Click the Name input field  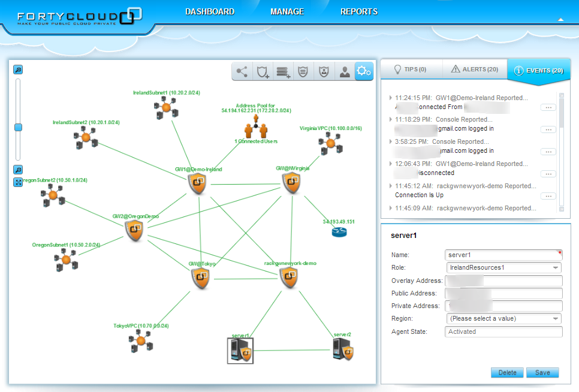point(503,255)
